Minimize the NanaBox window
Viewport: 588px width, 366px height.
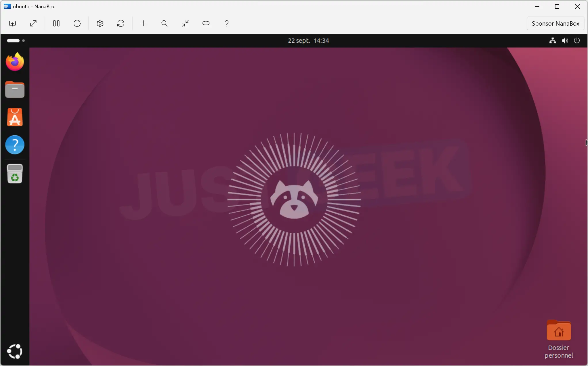[537, 6]
